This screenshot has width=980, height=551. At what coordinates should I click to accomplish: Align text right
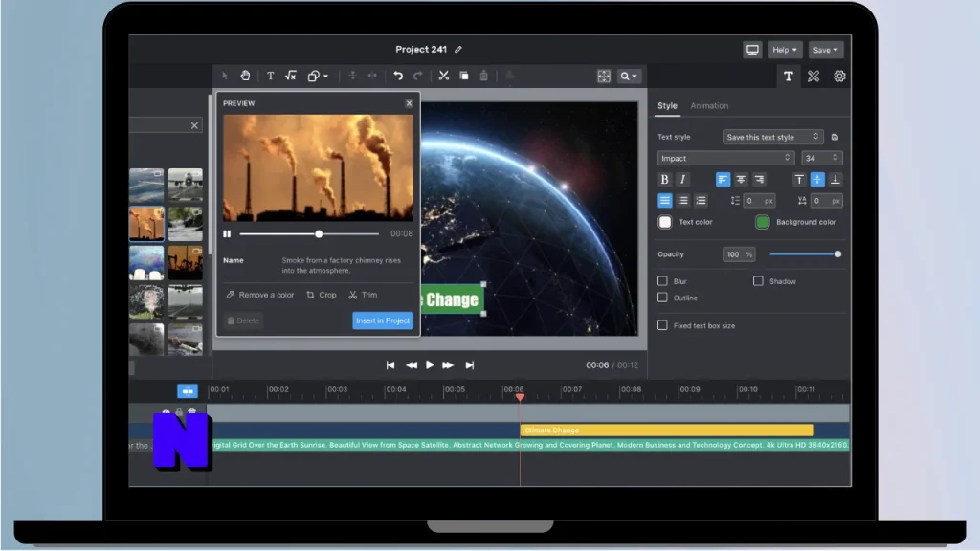click(x=759, y=179)
